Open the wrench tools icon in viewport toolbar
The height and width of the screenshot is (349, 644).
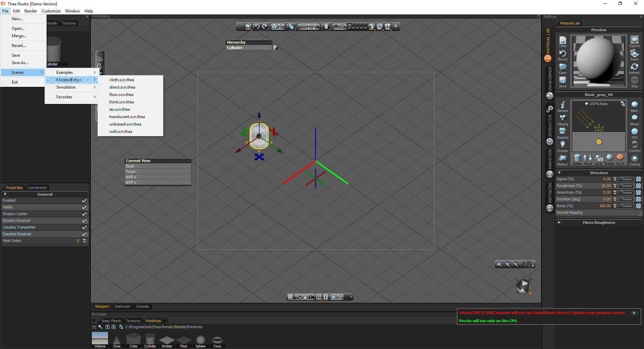point(388,27)
